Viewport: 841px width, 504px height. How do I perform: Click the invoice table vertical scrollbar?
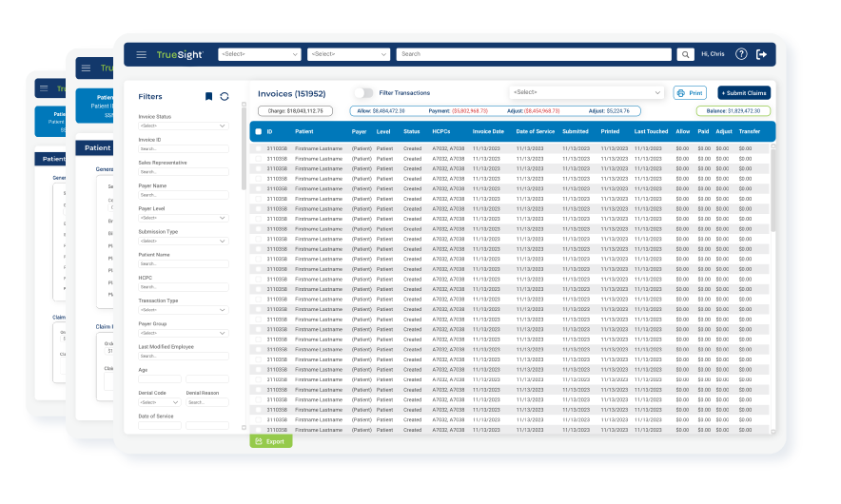click(x=773, y=190)
